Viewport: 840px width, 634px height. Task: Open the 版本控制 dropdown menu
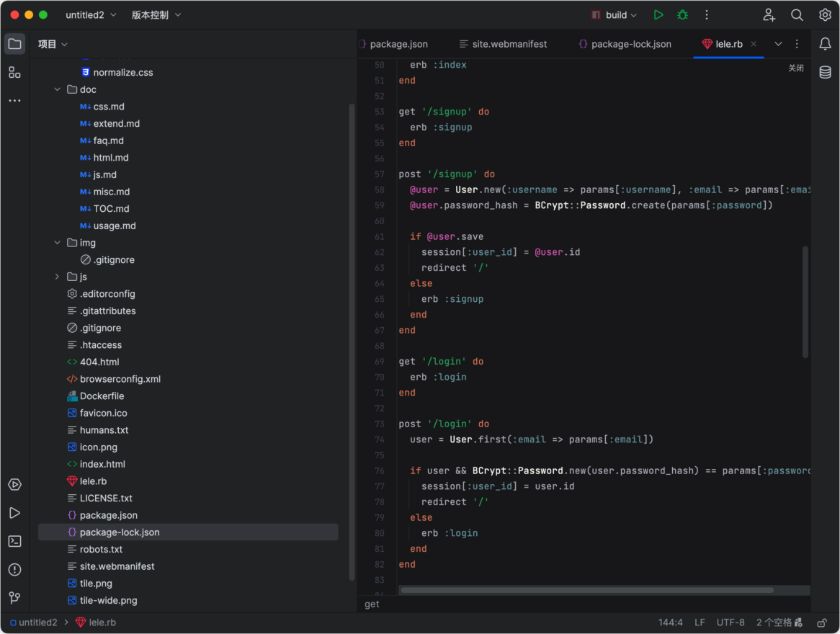tap(156, 15)
